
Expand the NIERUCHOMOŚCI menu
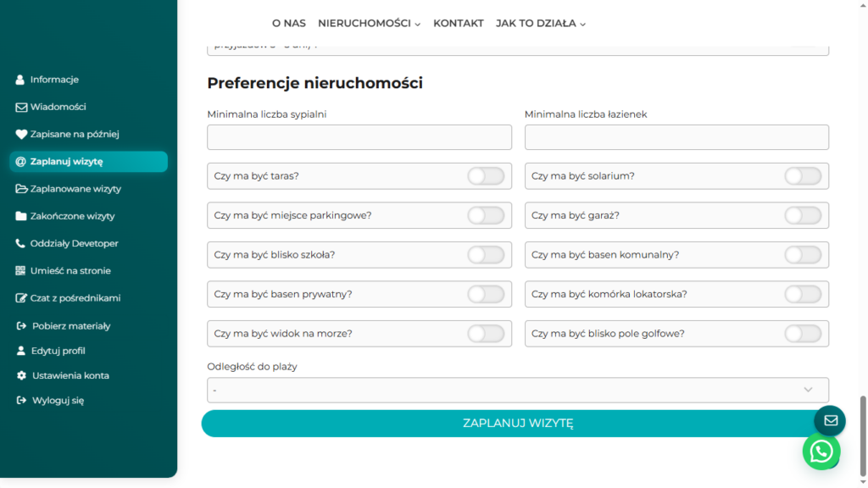(x=369, y=24)
